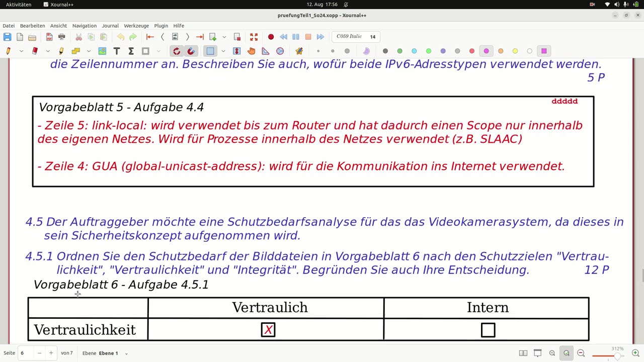Image resolution: width=644 pixels, height=362 pixels.
Task: Open the Ansicht menu
Action: click(x=58, y=26)
